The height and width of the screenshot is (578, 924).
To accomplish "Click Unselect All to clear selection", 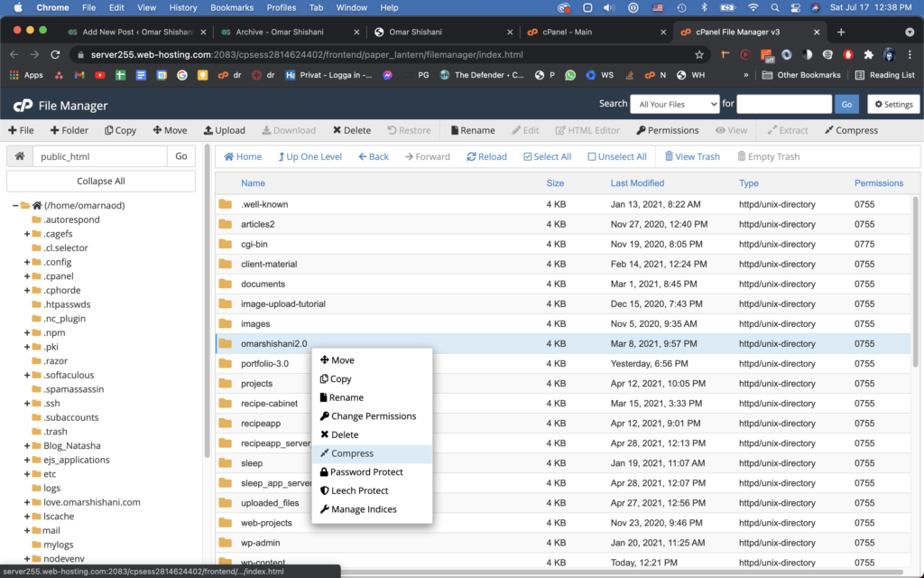I will 616,155.
